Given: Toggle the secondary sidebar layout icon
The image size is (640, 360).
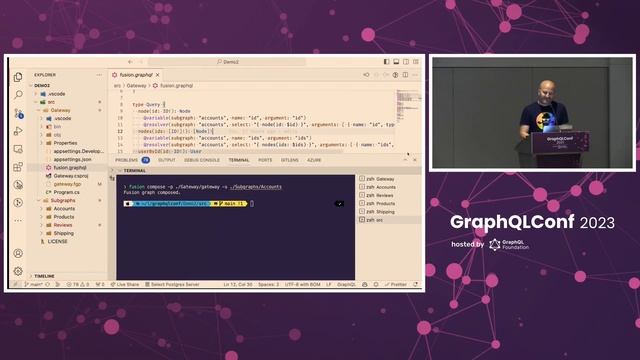Looking at the screenshot, I should 406,62.
